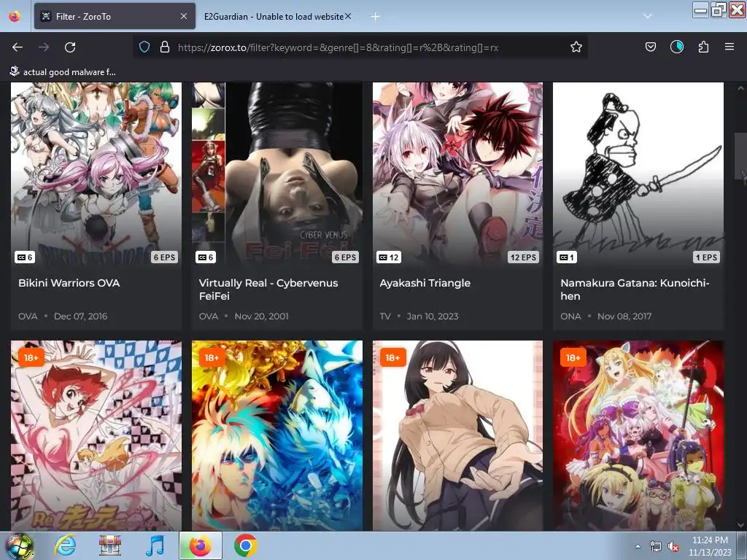Click 'Jan 10, 2023' date text
The height and width of the screenshot is (560, 747).
point(433,316)
